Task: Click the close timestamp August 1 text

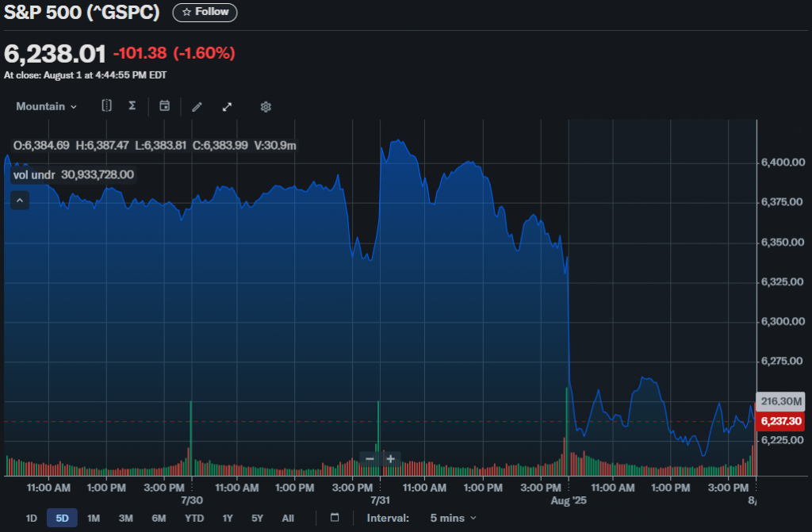Action: click(86, 75)
